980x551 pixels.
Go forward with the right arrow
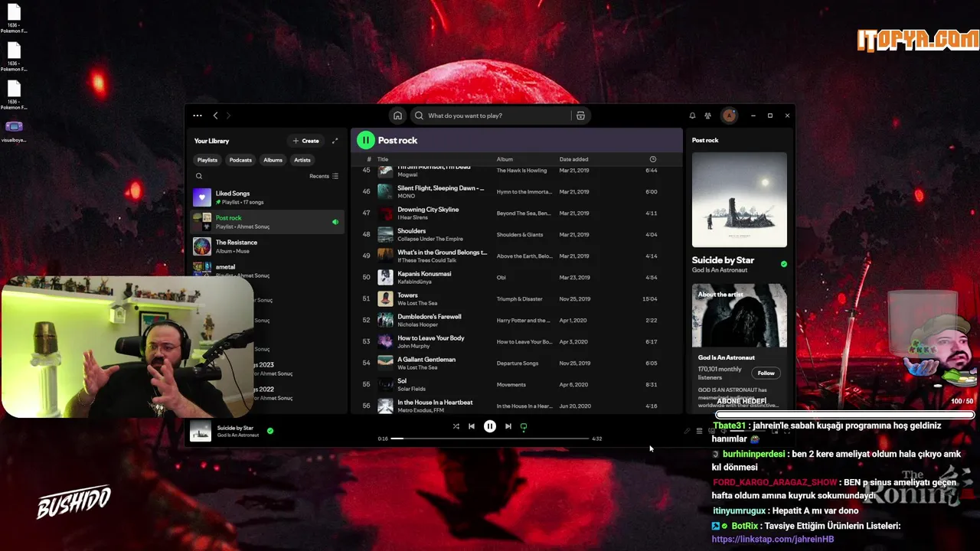point(228,116)
